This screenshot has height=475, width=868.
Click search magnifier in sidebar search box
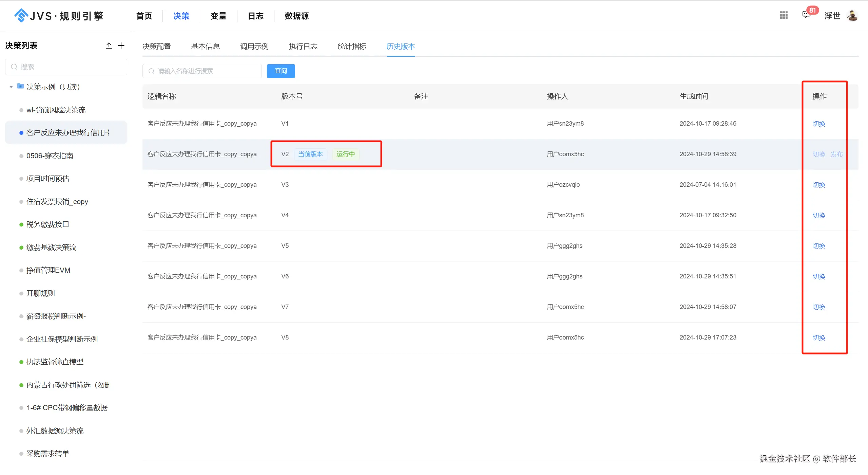tap(14, 67)
